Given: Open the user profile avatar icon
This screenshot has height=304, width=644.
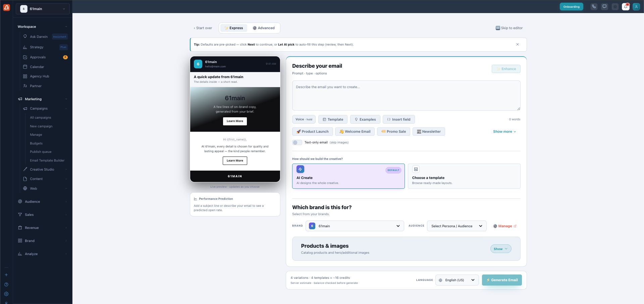Looking at the screenshot, I should coord(636,7).
